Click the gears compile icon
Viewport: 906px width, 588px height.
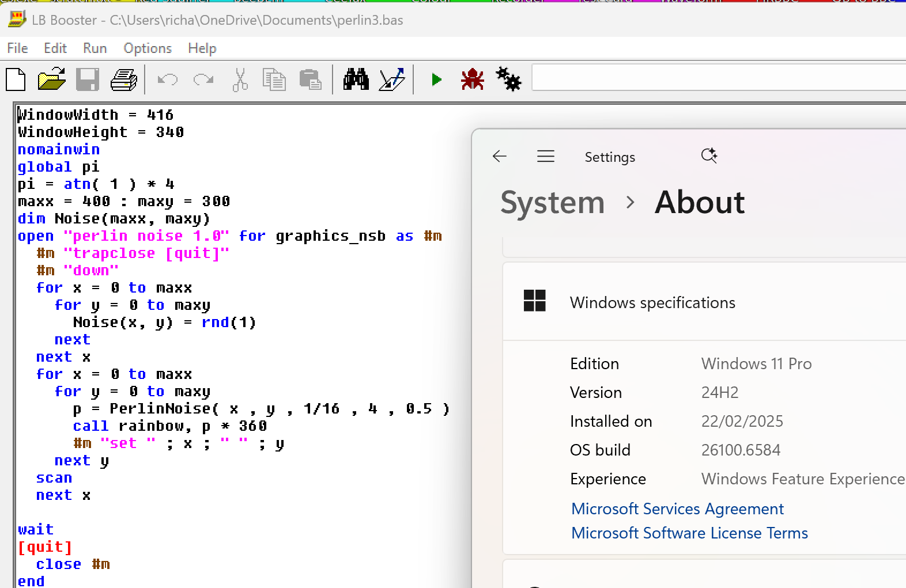508,79
